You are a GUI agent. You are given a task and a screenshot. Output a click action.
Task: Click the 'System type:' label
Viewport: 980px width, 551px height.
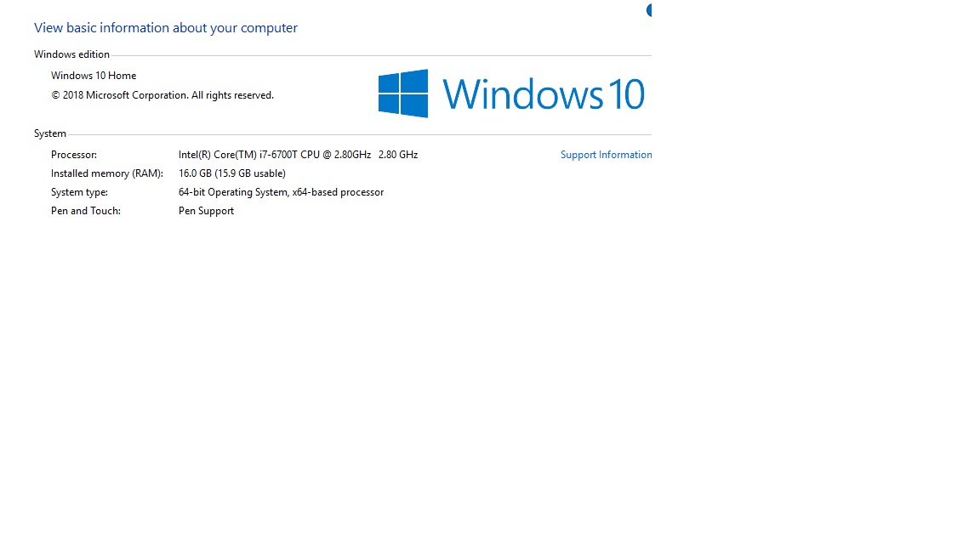79,192
